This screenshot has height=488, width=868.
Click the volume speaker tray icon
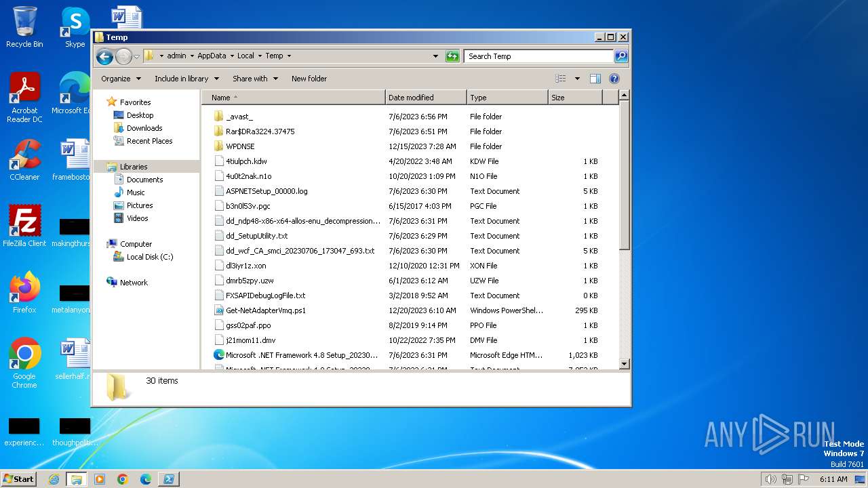[x=770, y=479]
